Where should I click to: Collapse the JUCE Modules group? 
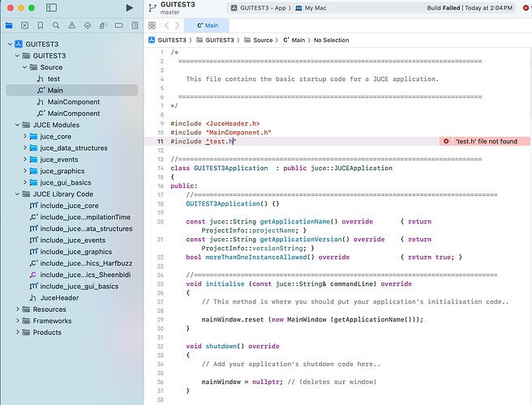(17, 125)
